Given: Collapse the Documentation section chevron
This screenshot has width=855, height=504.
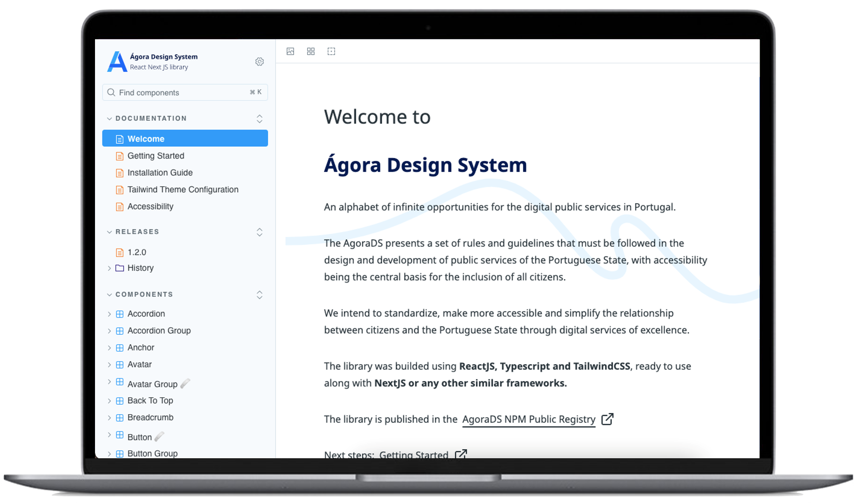Looking at the screenshot, I should pos(109,118).
